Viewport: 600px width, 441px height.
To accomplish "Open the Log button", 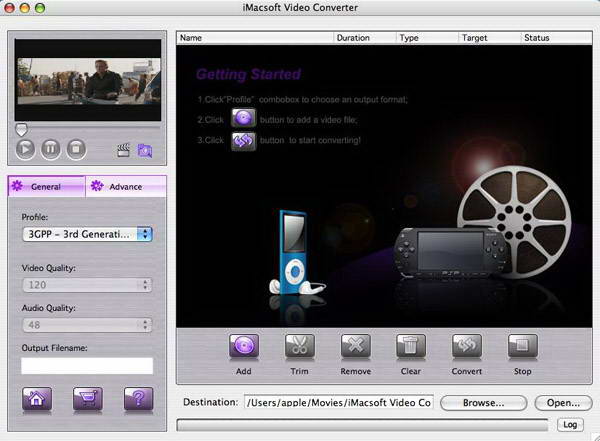I will click(x=570, y=425).
